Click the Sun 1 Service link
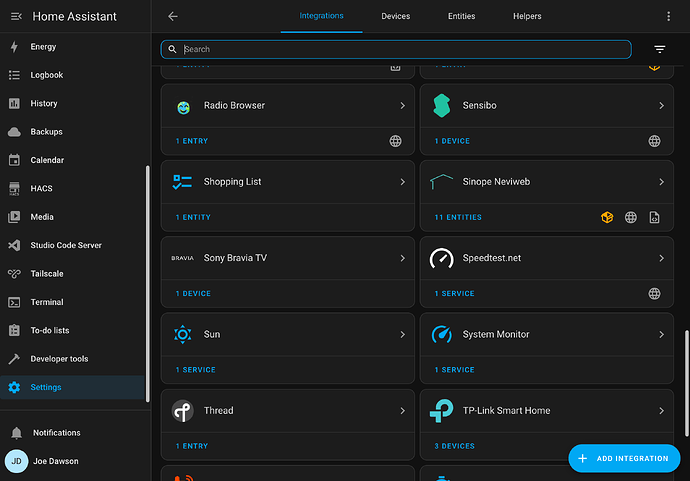 (195, 370)
